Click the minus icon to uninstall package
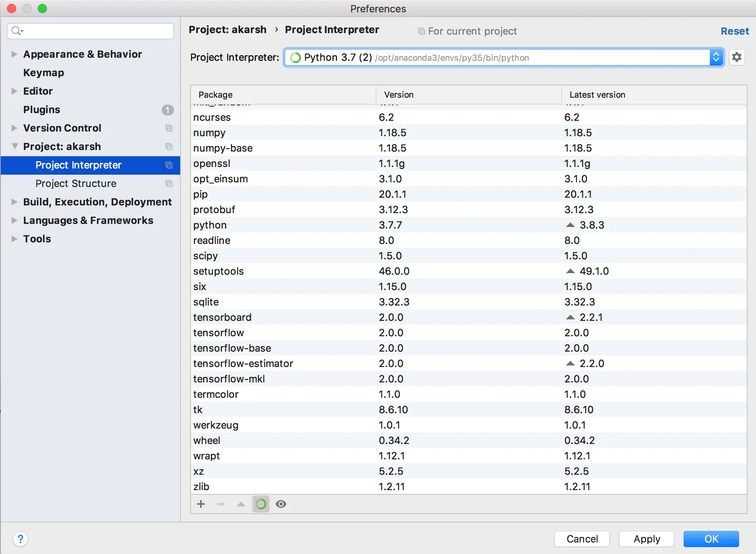 tap(221, 504)
